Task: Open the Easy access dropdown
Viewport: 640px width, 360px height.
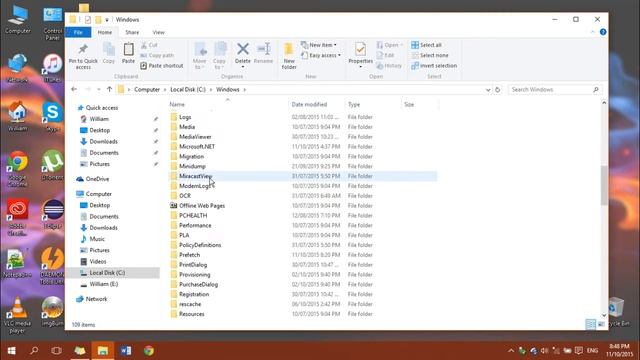Action: 320,55
